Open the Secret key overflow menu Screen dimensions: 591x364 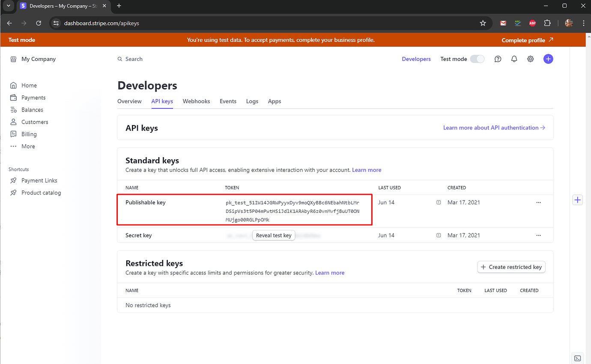pyautogui.click(x=538, y=235)
